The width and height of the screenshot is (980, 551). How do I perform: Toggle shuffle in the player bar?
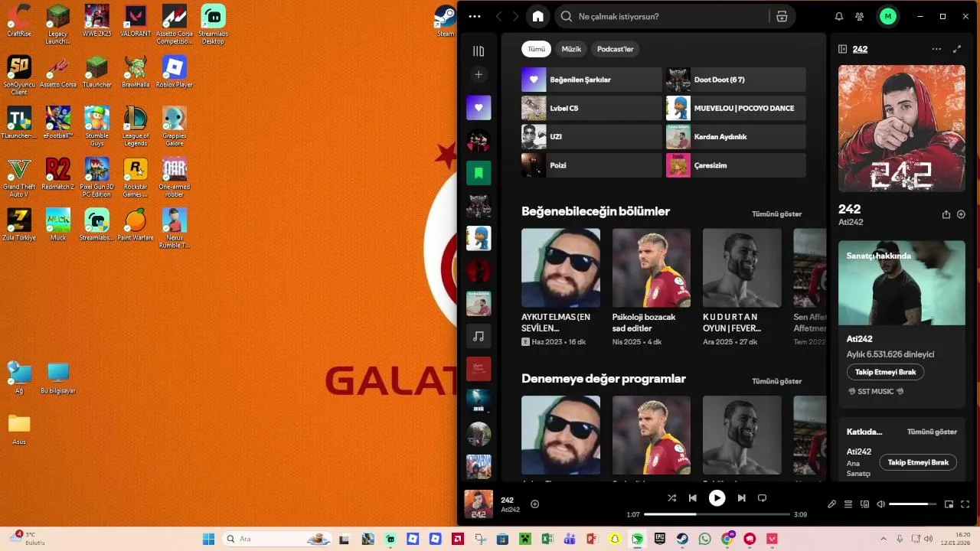(x=671, y=498)
